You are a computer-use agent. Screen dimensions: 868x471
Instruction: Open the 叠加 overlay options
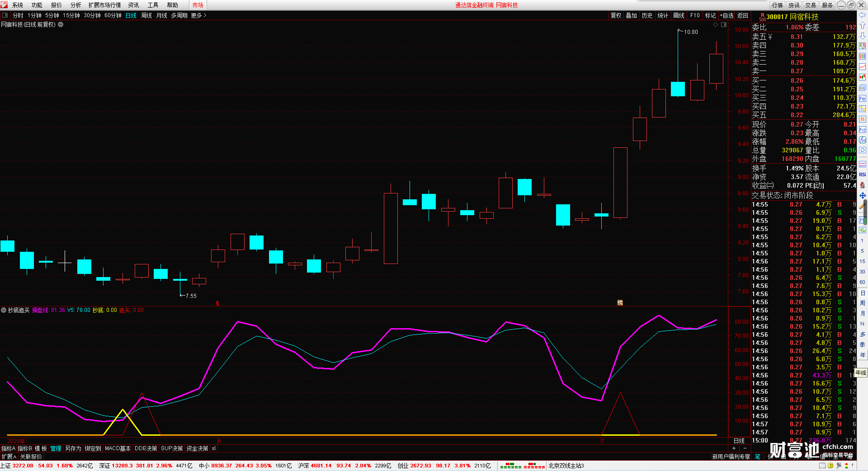(632, 15)
